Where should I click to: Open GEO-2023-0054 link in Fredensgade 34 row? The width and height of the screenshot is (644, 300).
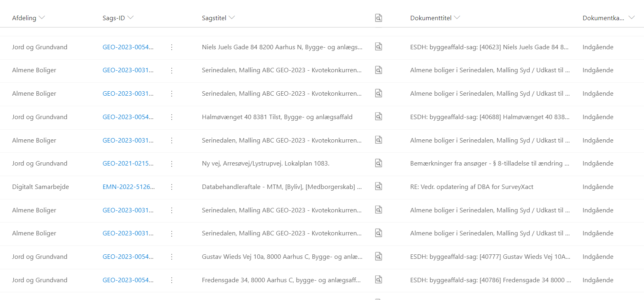click(128, 280)
